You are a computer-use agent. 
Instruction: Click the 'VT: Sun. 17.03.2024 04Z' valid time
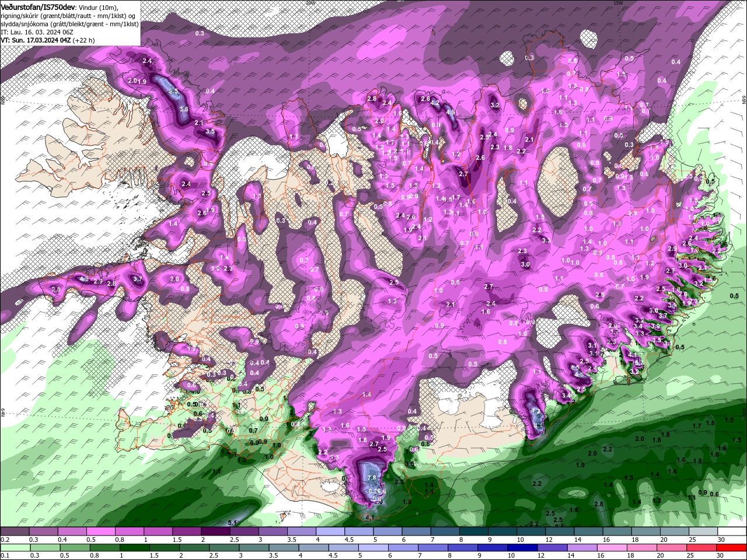[x=36, y=40]
